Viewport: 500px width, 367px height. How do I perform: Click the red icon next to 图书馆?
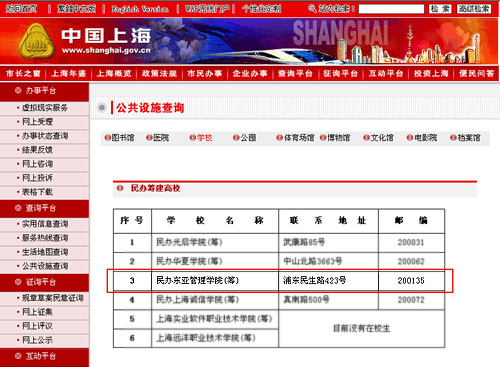pyautogui.click(x=107, y=138)
